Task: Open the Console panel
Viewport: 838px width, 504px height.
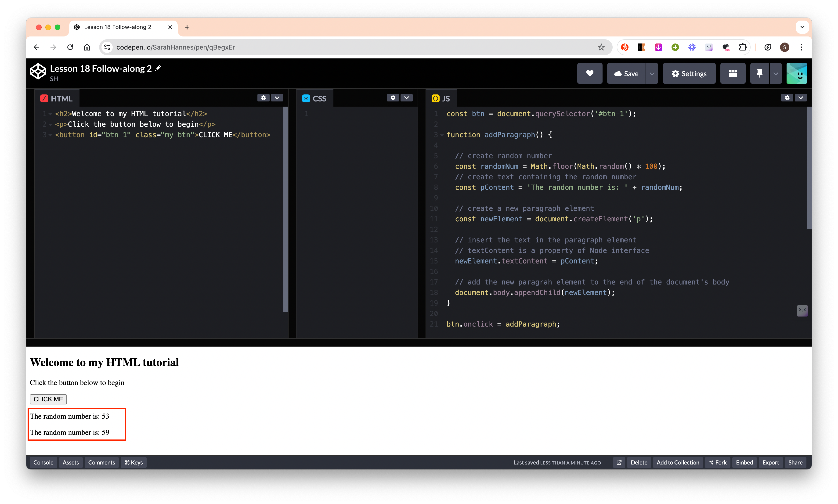Action: pyautogui.click(x=43, y=462)
